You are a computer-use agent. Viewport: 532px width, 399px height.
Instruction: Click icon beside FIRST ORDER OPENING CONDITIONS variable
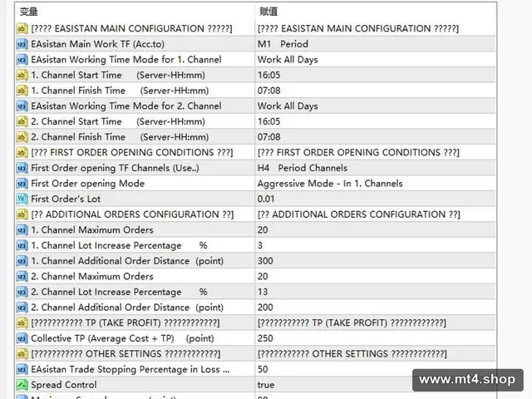point(22,153)
